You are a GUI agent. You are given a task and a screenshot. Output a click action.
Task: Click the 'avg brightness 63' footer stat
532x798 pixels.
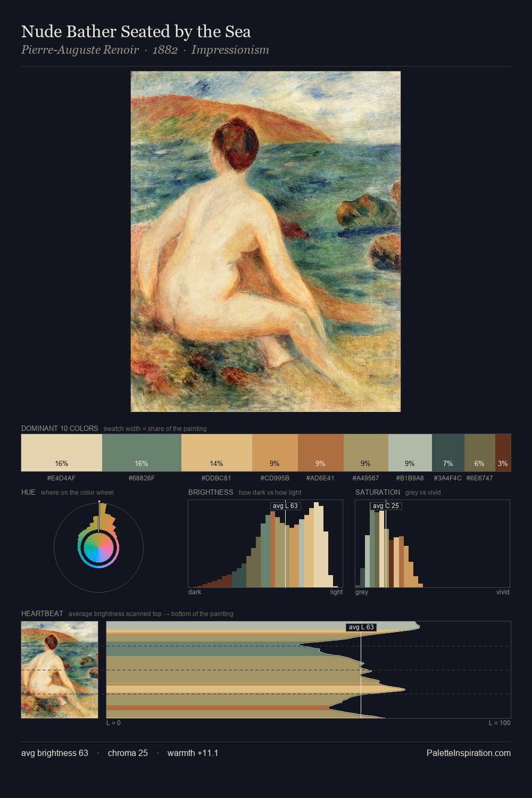pos(55,753)
